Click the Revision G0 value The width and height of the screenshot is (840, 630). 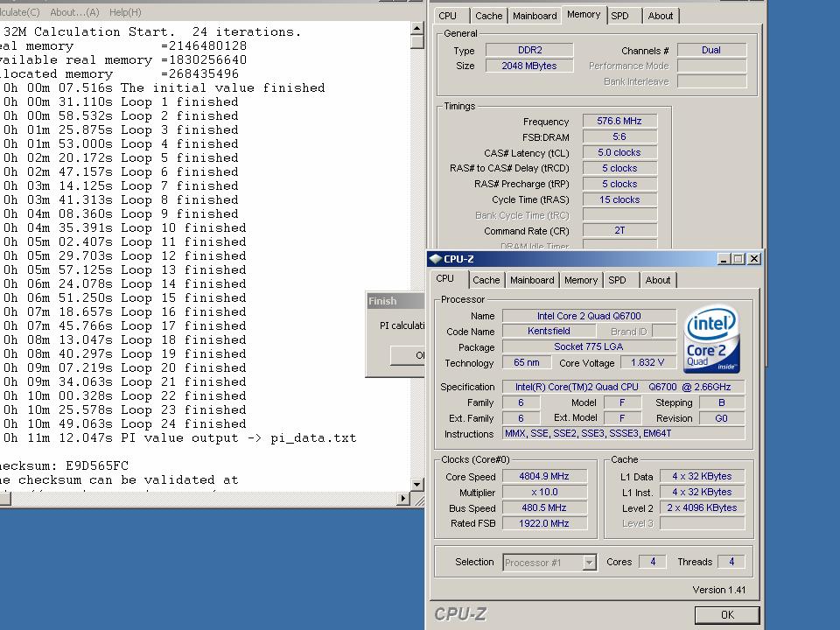click(x=721, y=418)
